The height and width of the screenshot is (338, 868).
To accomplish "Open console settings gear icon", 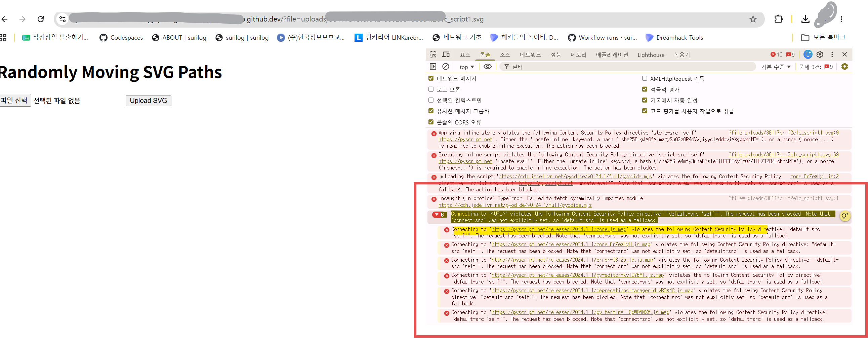I will coord(844,67).
